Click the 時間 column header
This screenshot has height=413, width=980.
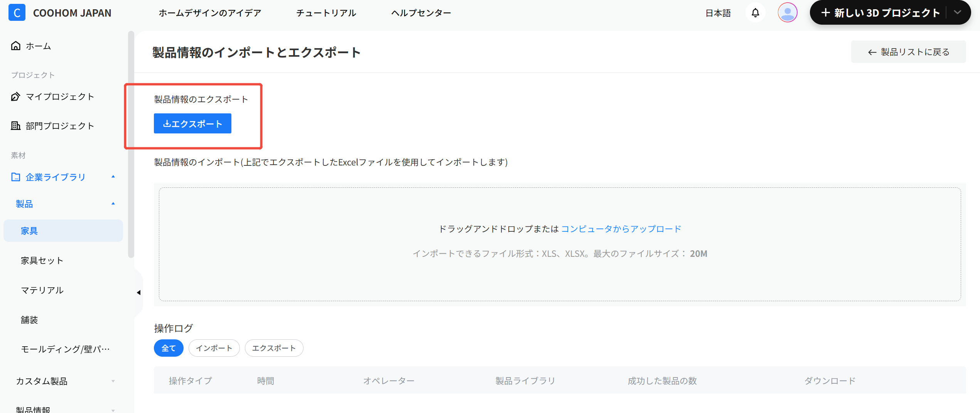[265, 381]
